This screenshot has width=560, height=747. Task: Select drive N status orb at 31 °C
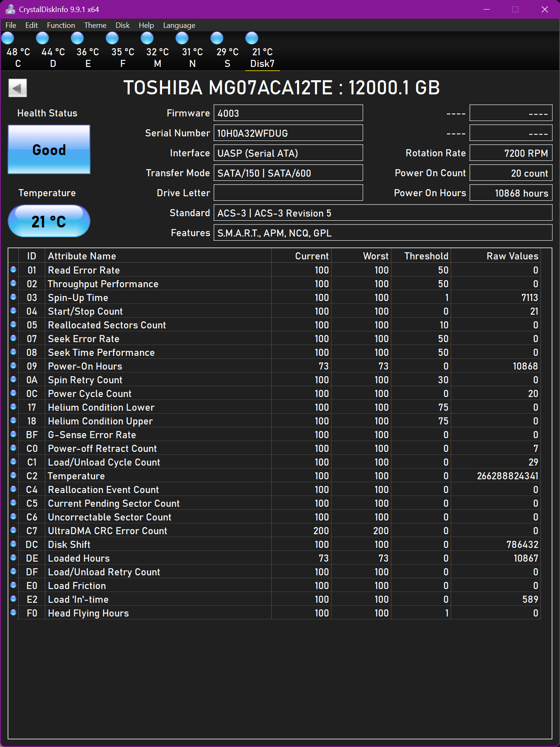[x=182, y=38]
